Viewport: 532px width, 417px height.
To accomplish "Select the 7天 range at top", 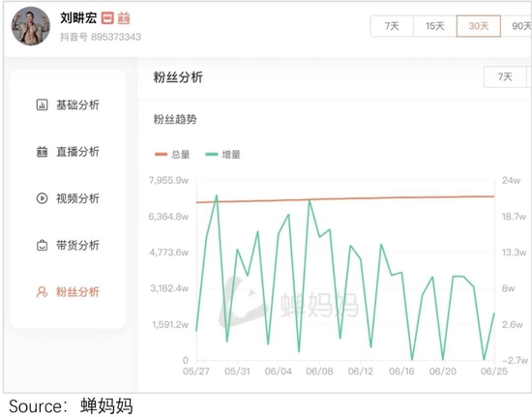I will click(x=392, y=26).
